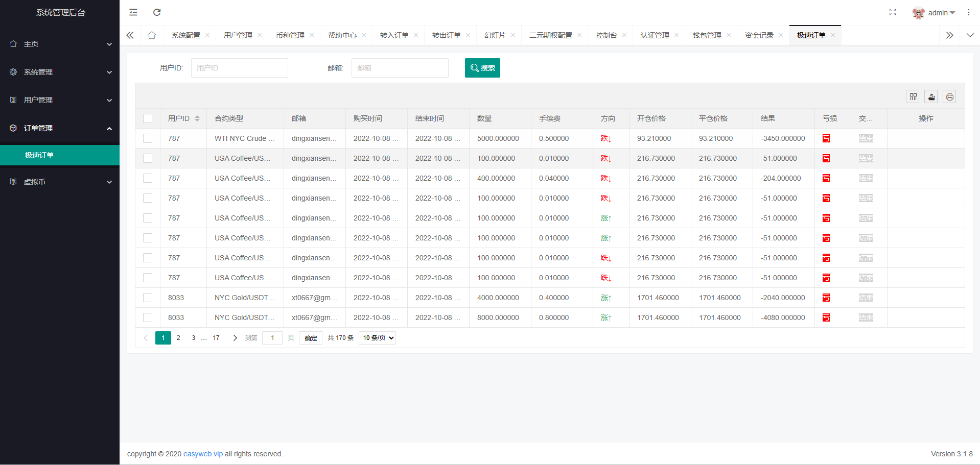Open the 极速订单 sidebar menu item
The height and width of the screenshot is (465, 980).
(x=39, y=155)
